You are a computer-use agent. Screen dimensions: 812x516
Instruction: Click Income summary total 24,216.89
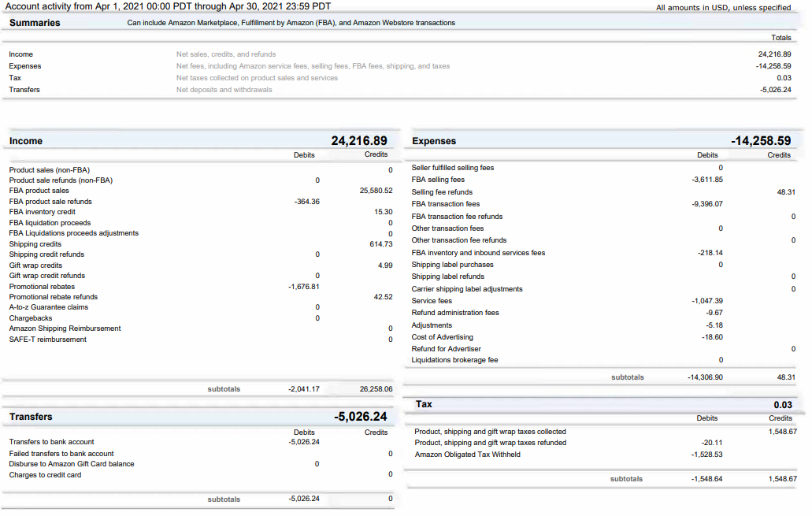click(774, 54)
